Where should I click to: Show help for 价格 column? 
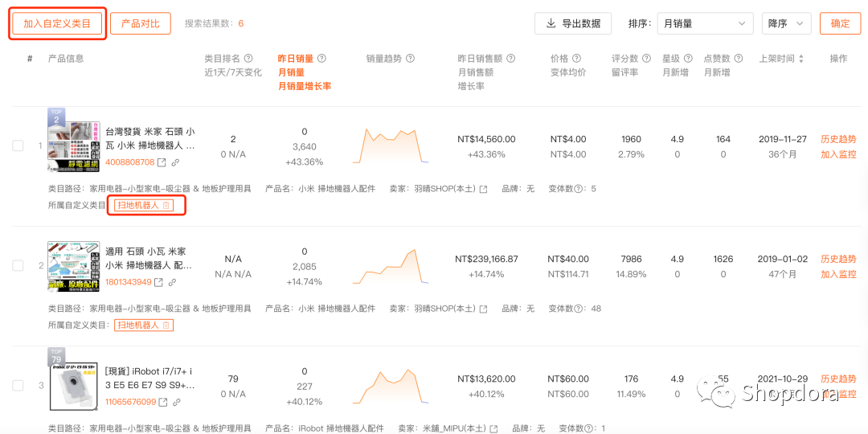577,58
